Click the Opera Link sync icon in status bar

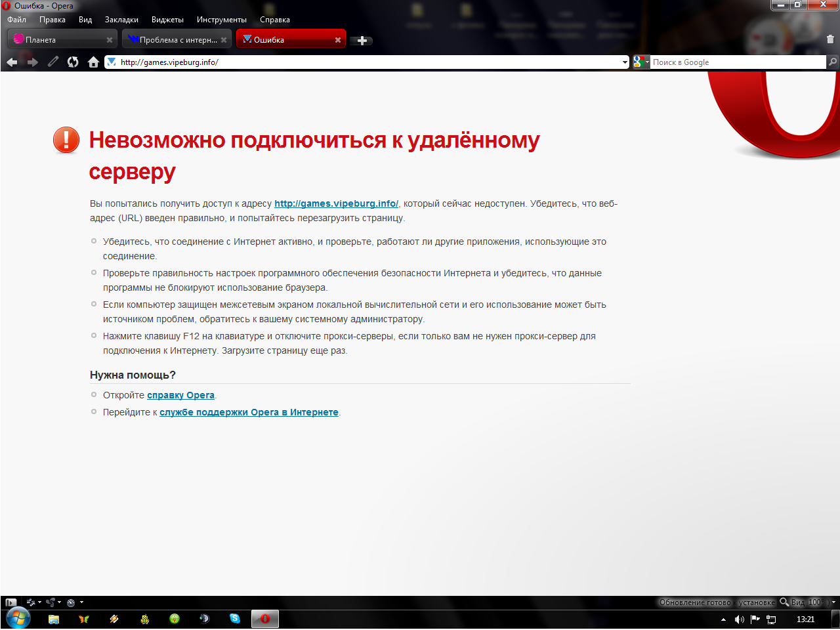pos(30,602)
